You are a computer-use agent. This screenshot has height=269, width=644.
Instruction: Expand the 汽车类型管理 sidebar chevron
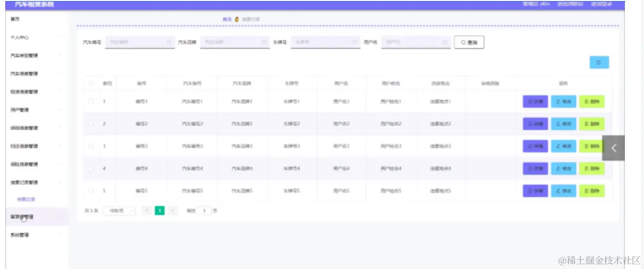tap(61, 55)
